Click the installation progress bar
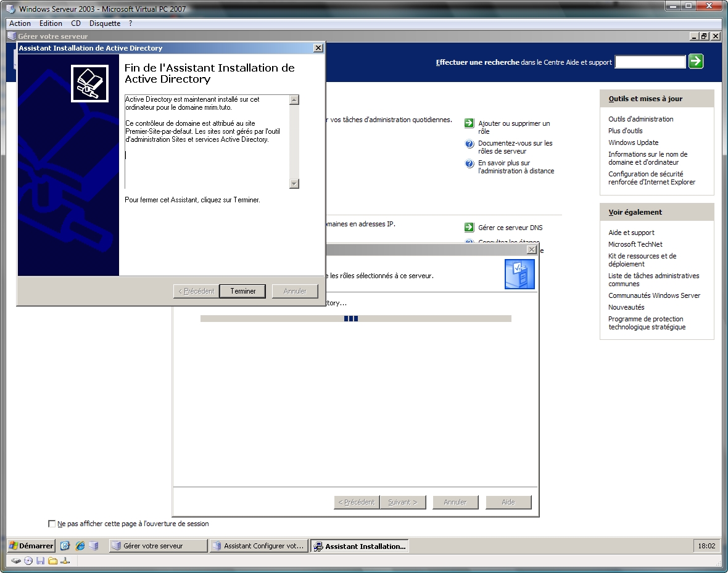Image resolution: width=728 pixels, height=573 pixels. click(x=355, y=318)
